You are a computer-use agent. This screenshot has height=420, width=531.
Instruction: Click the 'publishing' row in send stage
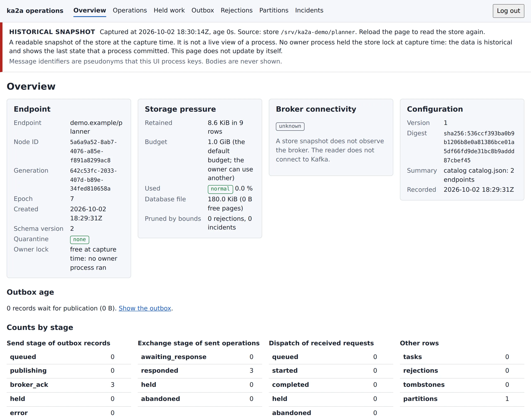(x=69, y=371)
